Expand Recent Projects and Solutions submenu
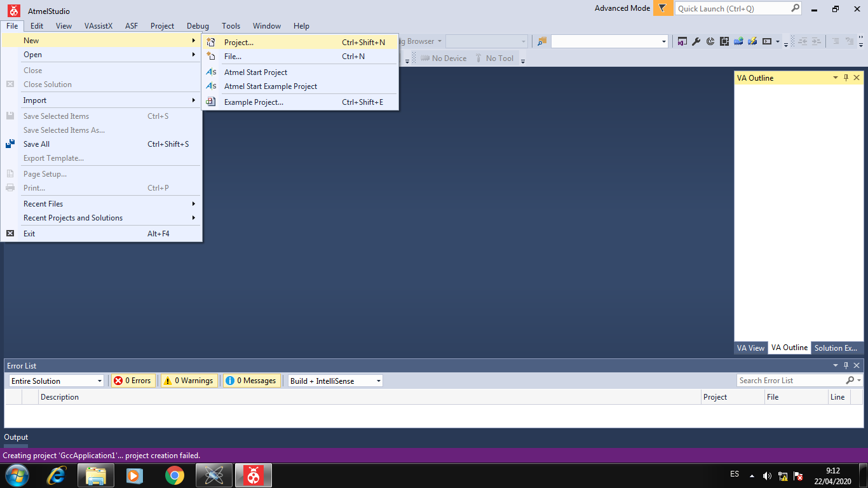This screenshot has height=488, width=868. coord(102,218)
